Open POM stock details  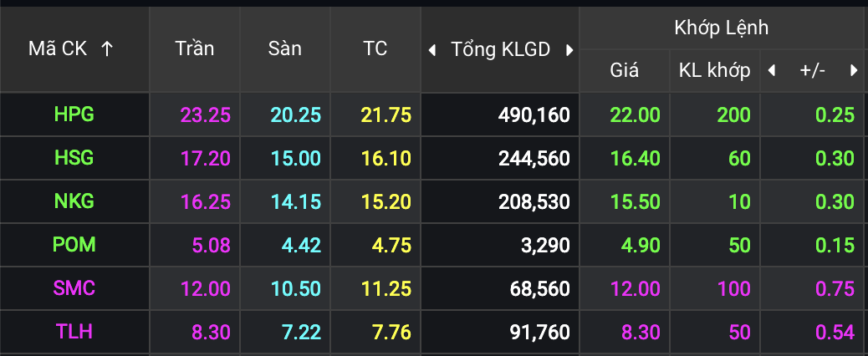point(74,245)
